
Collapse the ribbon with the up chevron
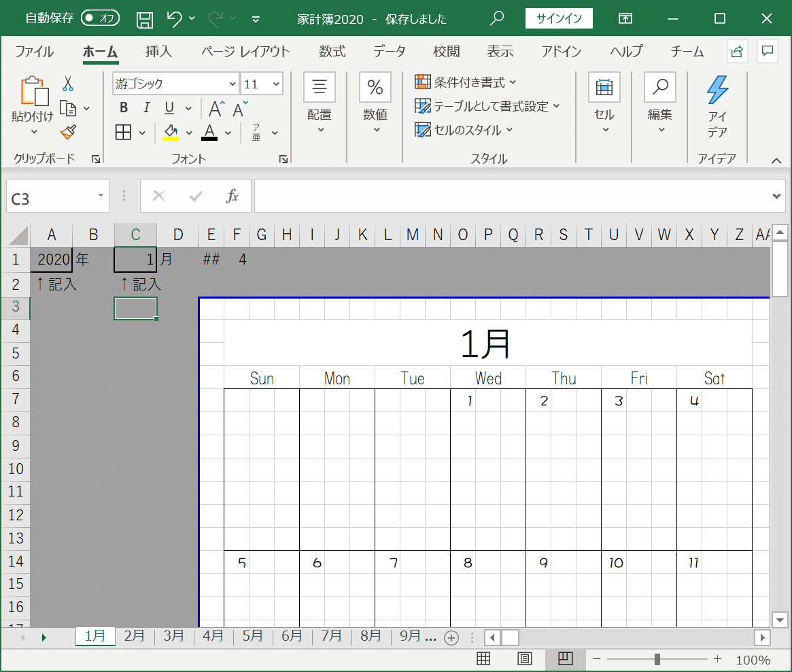tap(776, 161)
